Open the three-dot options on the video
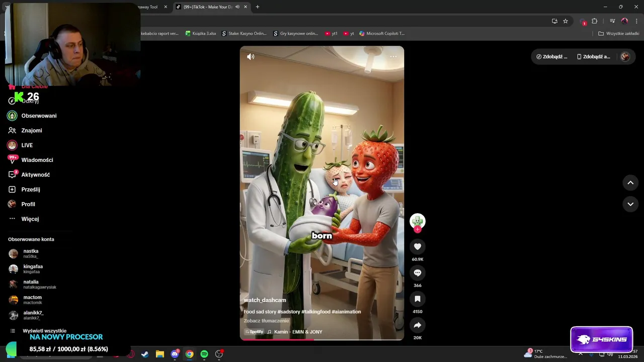644x362 pixels. [x=393, y=57]
